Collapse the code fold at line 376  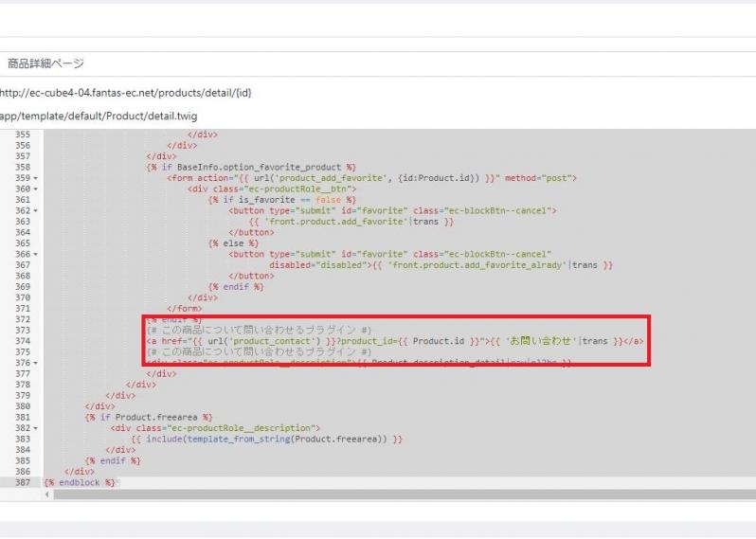36,363
